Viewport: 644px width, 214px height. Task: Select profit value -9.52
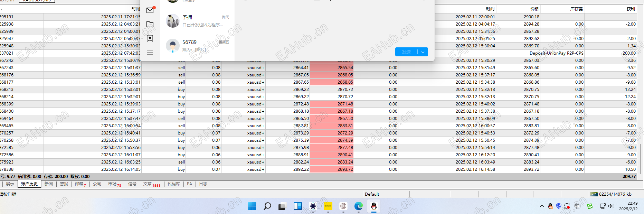(x=631, y=67)
